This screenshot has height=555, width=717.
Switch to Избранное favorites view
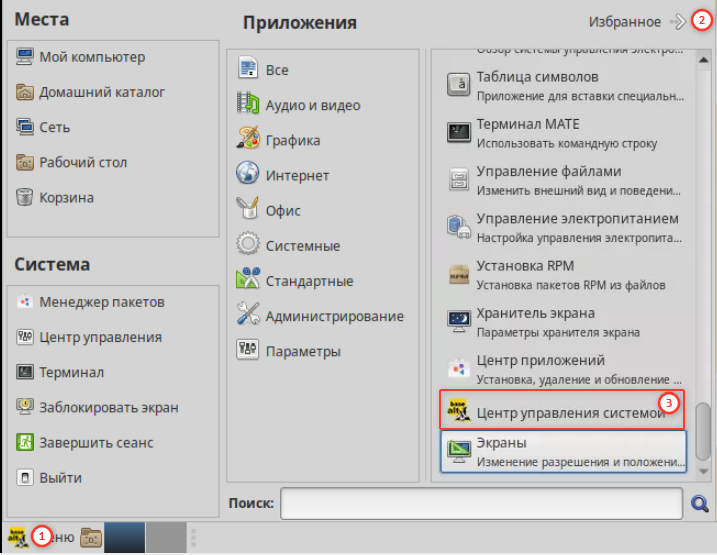637,21
